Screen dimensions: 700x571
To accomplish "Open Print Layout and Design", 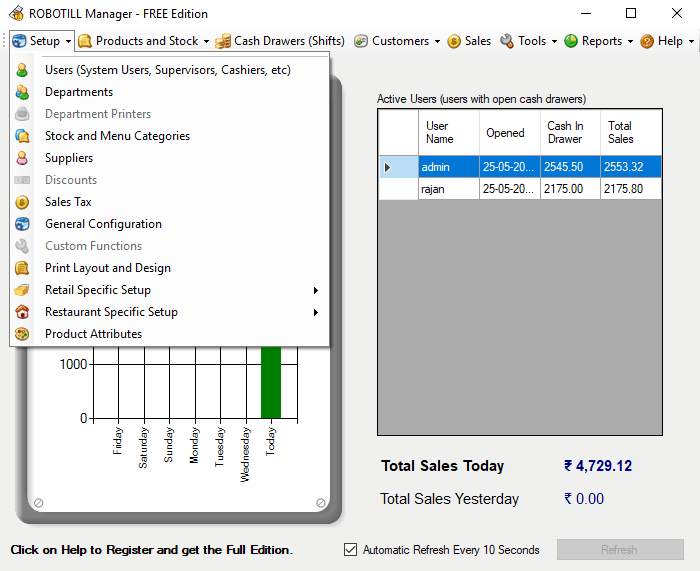I will click(108, 268).
